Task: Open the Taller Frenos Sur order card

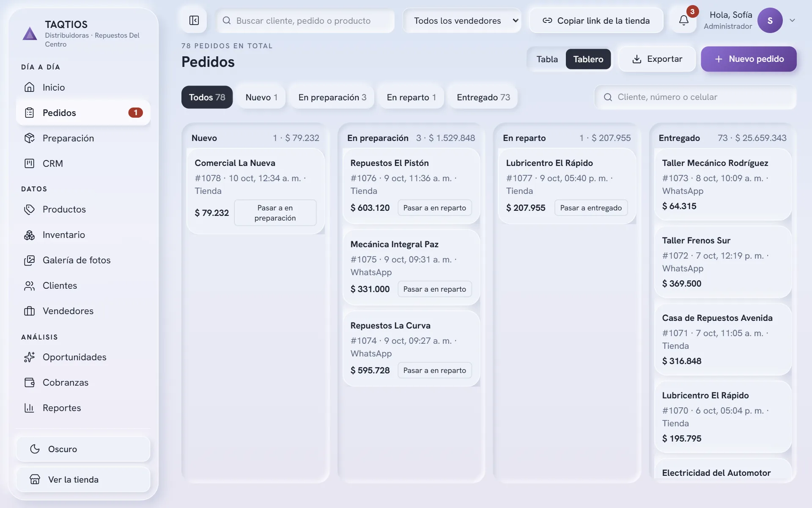Action: point(723,262)
